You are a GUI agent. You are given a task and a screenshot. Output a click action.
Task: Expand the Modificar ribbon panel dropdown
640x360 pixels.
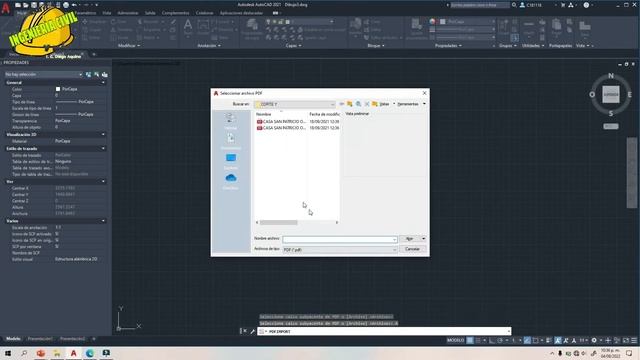[129, 46]
